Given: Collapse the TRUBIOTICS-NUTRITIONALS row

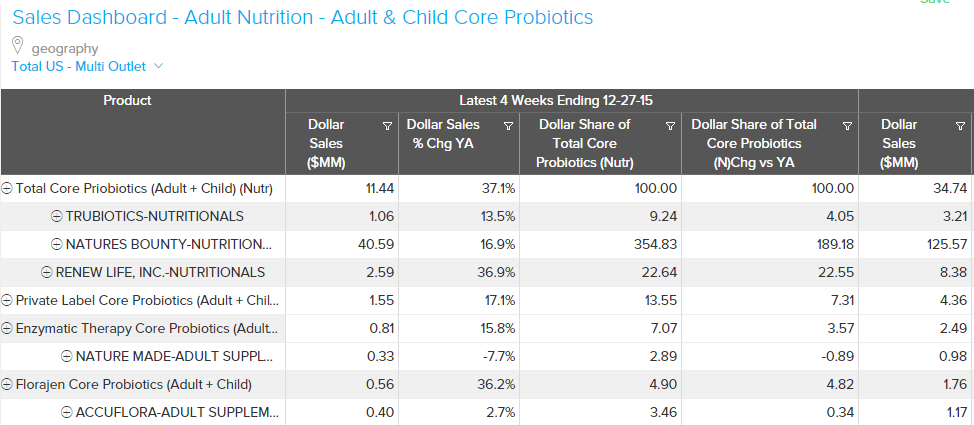Looking at the screenshot, I should tap(57, 216).
